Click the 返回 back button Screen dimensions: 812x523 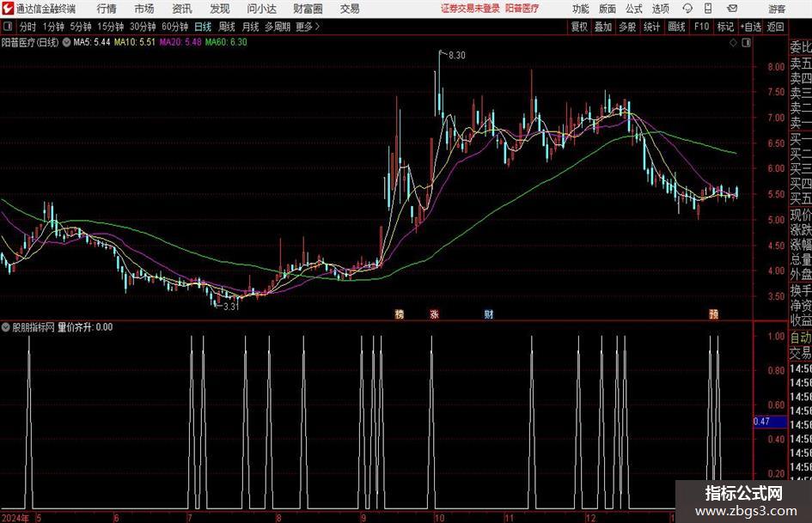775,27
